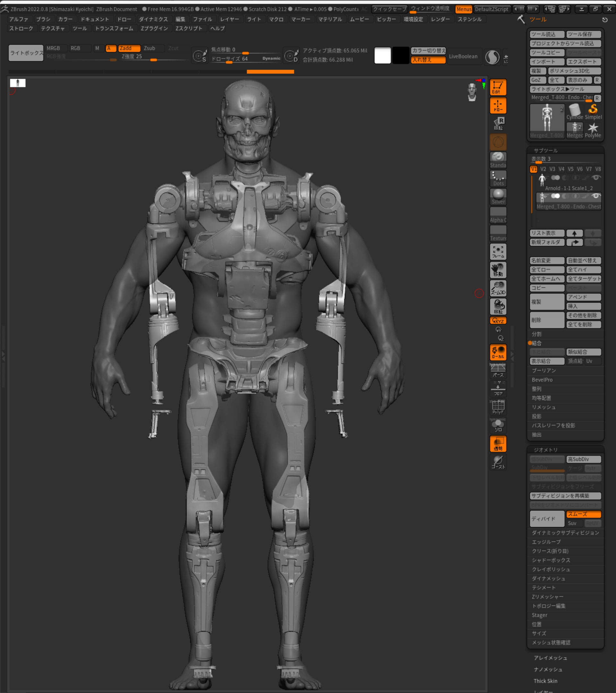
Task: Open the File (ファイル) menu
Action: [202, 19]
